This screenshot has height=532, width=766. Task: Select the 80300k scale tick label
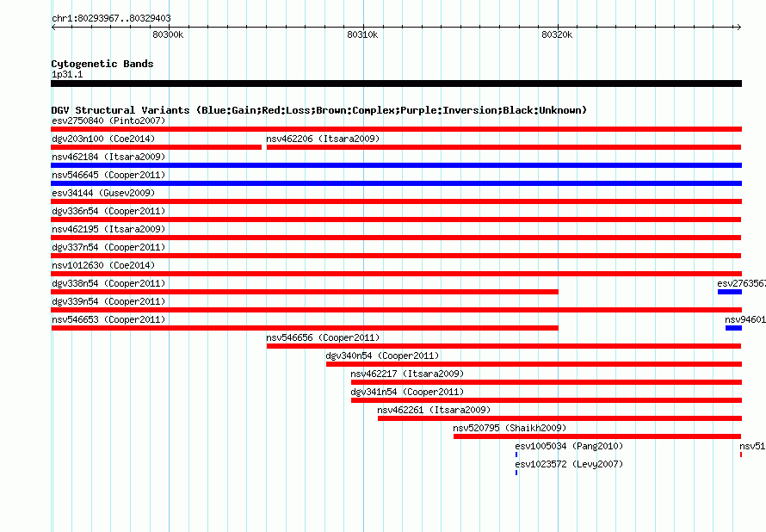tap(168, 34)
